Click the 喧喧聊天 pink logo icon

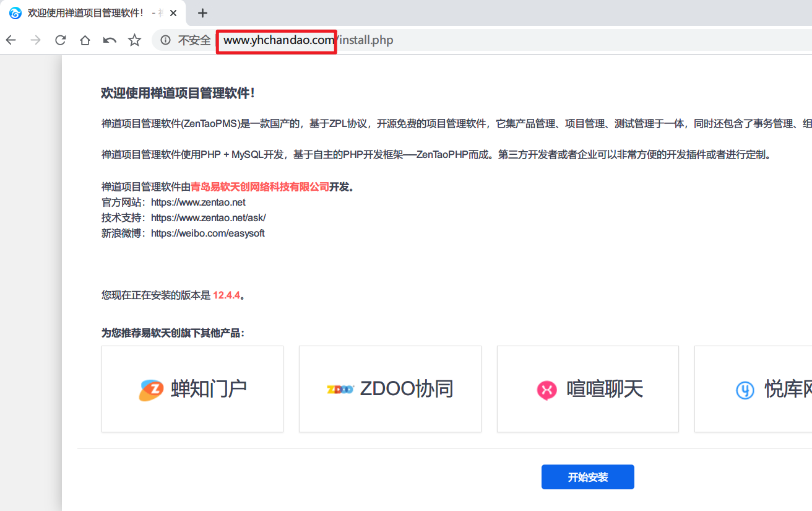point(546,390)
